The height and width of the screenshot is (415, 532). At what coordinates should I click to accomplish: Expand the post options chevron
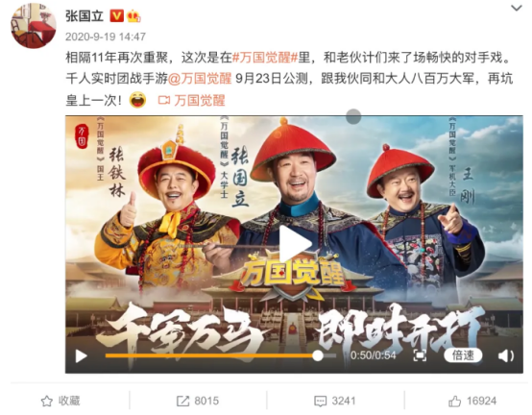coord(517,8)
